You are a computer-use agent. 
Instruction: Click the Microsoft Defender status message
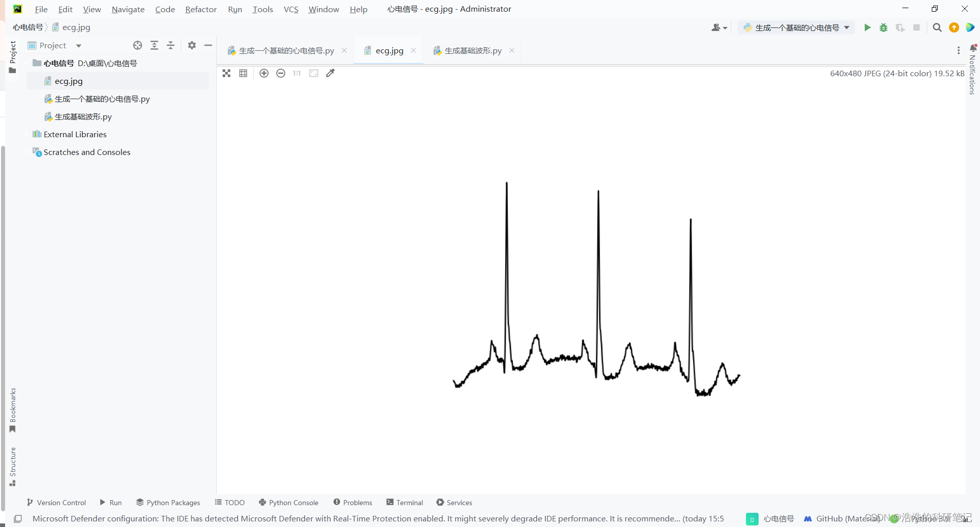coord(378,518)
